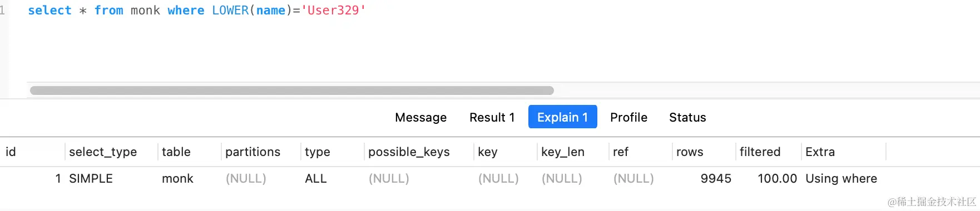Select the 9945 rows value cell
This screenshot has height=211, width=980.
715,178
